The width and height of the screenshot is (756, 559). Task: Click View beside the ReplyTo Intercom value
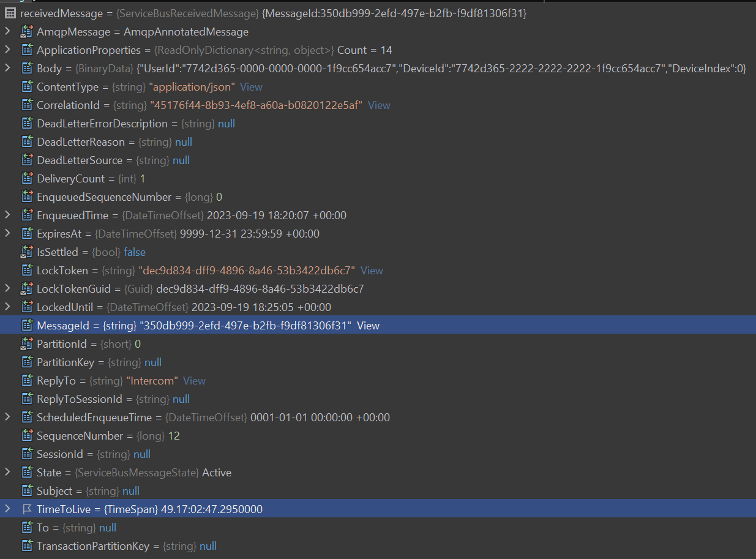point(194,380)
